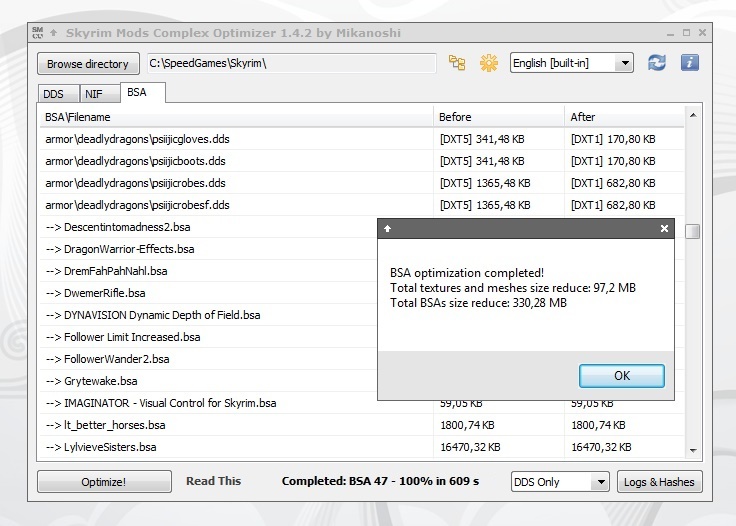Click the pin arrow in main title bar
The height and width of the screenshot is (526, 736).
[54, 33]
